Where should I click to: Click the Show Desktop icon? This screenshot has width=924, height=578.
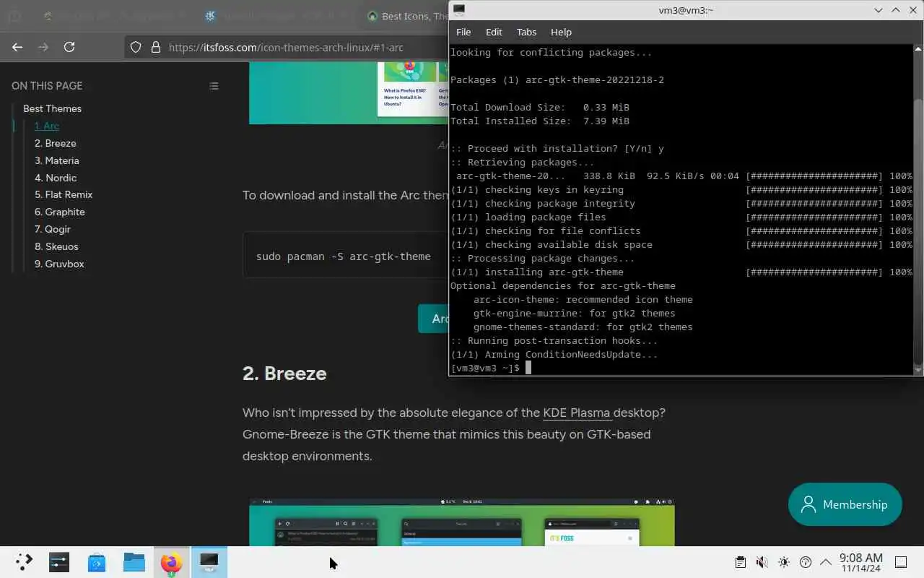[901, 562]
